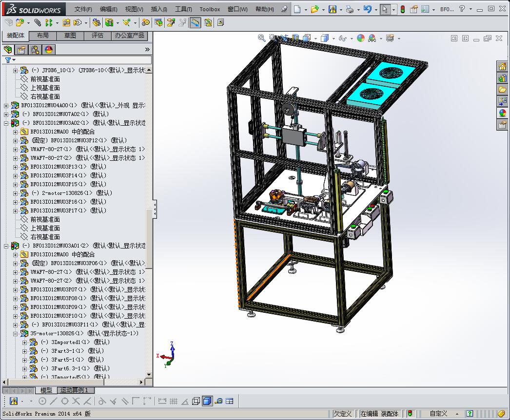Open the 编辑(E) menu
Screen dimensions: 510x420
(x=109, y=9)
